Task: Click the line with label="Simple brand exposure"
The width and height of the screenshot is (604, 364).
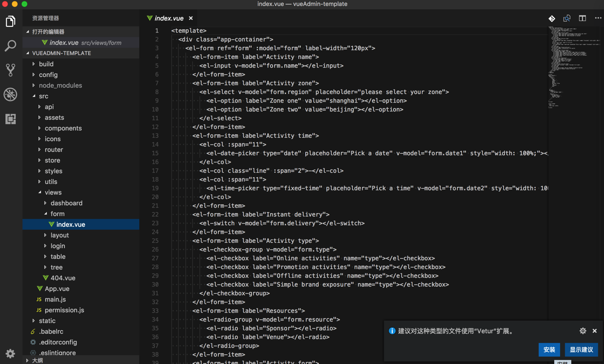Action: pyautogui.click(x=328, y=285)
